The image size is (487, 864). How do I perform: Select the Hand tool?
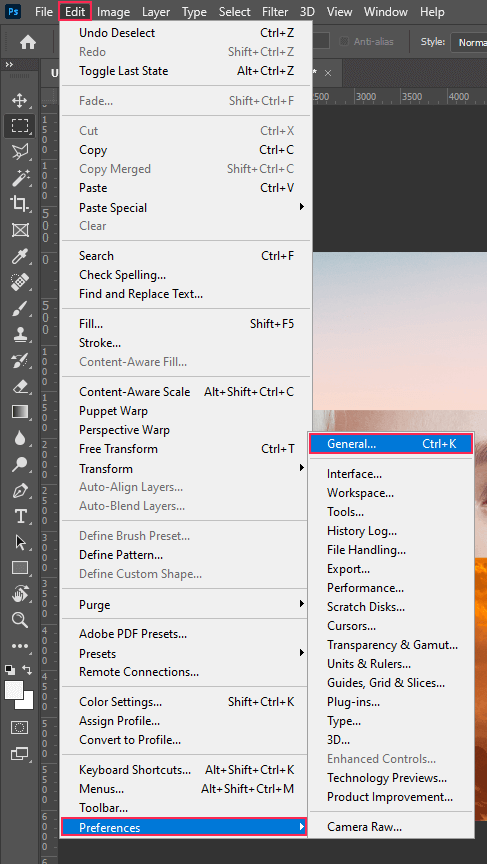[20, 594]
